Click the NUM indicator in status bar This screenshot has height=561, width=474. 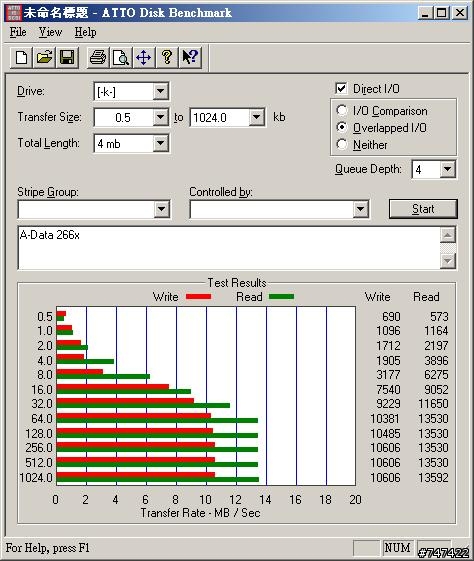(397, 548)
